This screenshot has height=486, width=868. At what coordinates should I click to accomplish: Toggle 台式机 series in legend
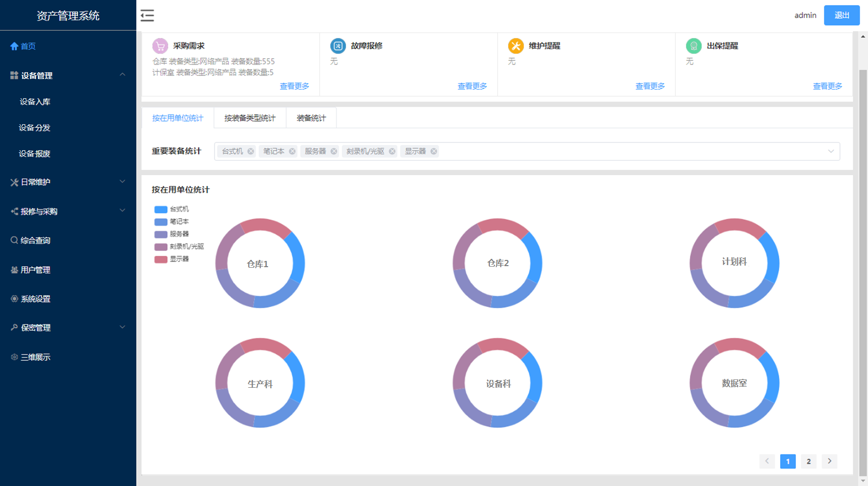(x=171, y=209)
